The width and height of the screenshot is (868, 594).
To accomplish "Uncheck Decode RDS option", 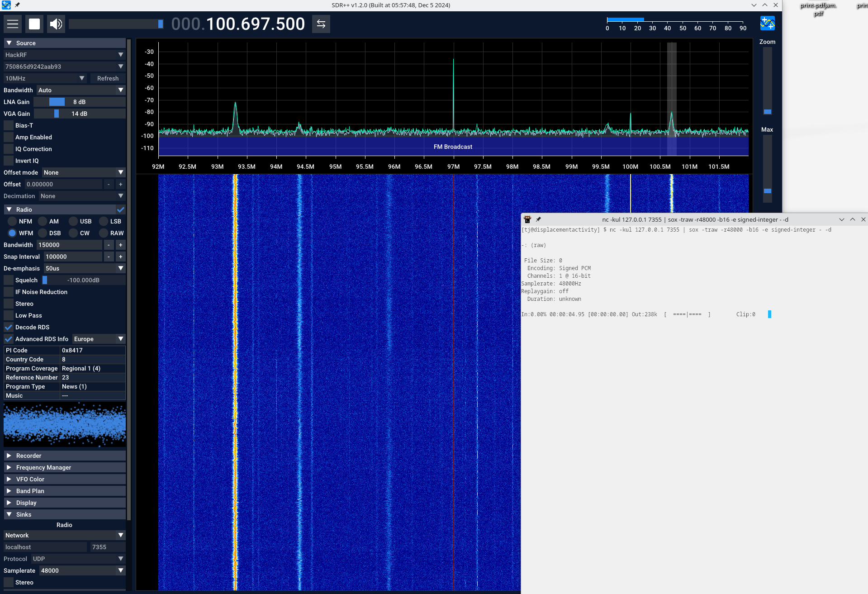I will click(x=9, y=327).
